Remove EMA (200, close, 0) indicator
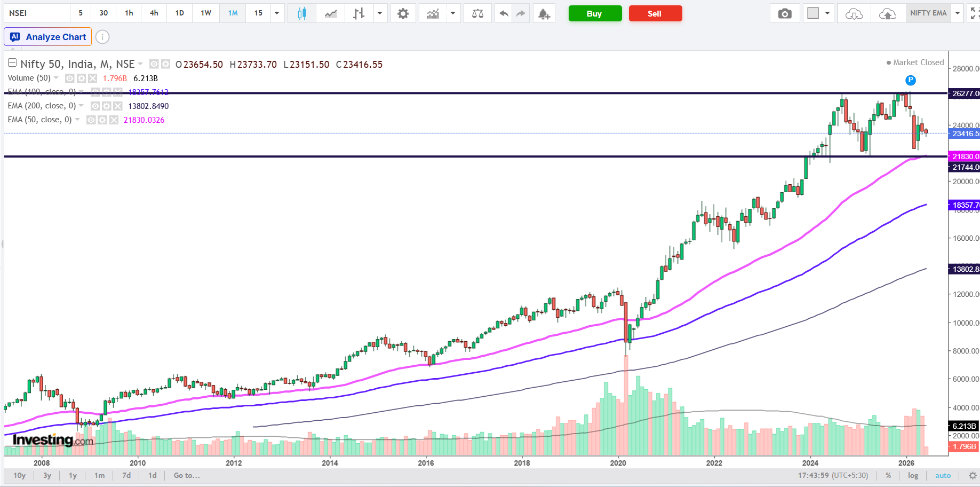The height and width of the screenshot is (487, 980). 118,106
